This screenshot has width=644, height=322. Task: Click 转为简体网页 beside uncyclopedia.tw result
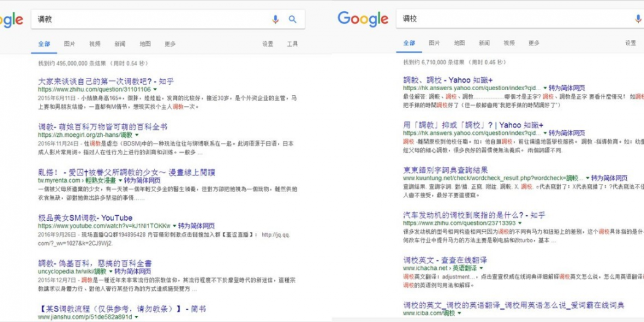[x=132, y=272]
